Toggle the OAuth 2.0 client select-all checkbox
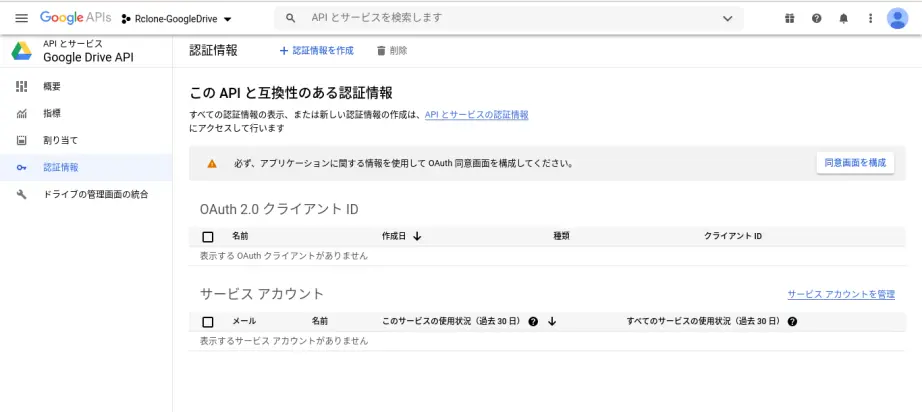 (208, 237)
